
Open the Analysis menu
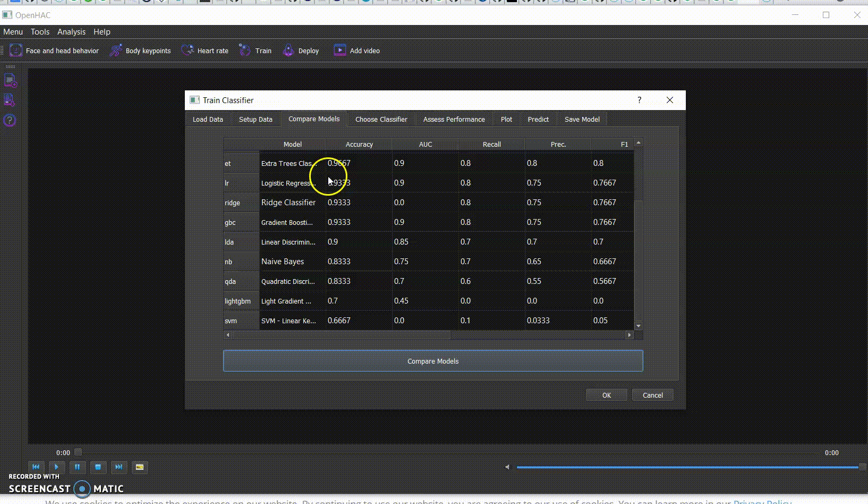click(x=71, y=32)
